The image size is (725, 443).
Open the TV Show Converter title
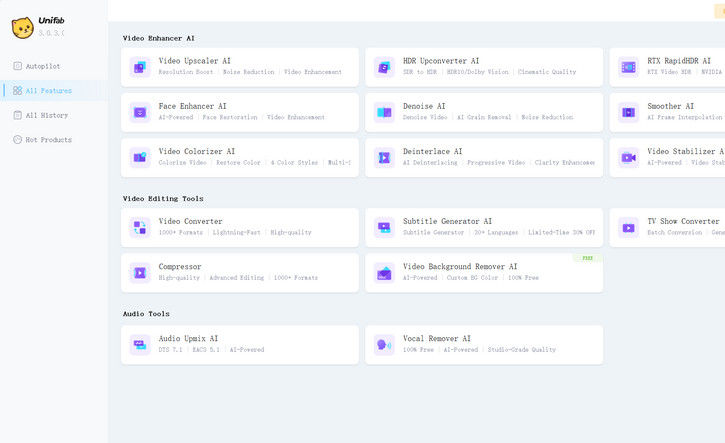coord(683,222)
